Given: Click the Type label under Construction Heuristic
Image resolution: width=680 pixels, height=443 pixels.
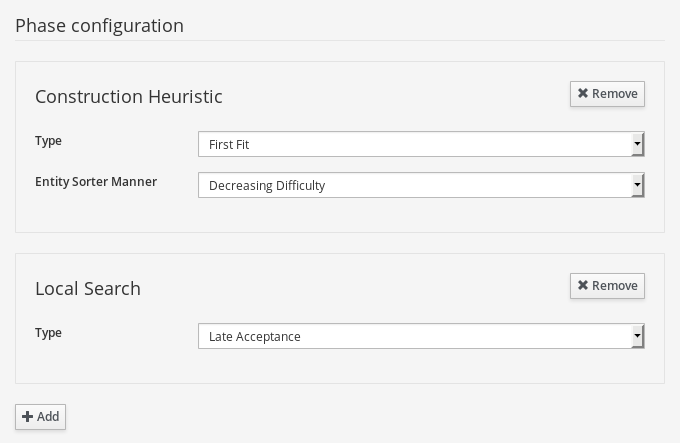Looking at the screenshot, I should point(48,141).
